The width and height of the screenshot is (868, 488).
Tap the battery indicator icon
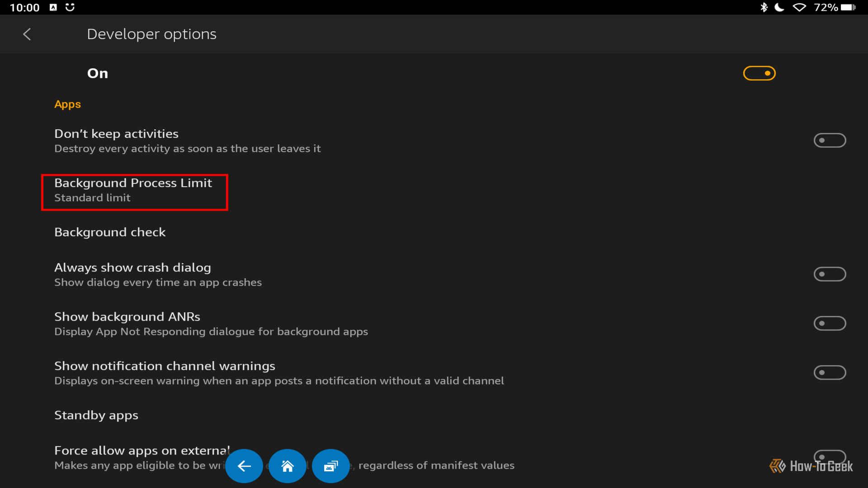[849, 7]
